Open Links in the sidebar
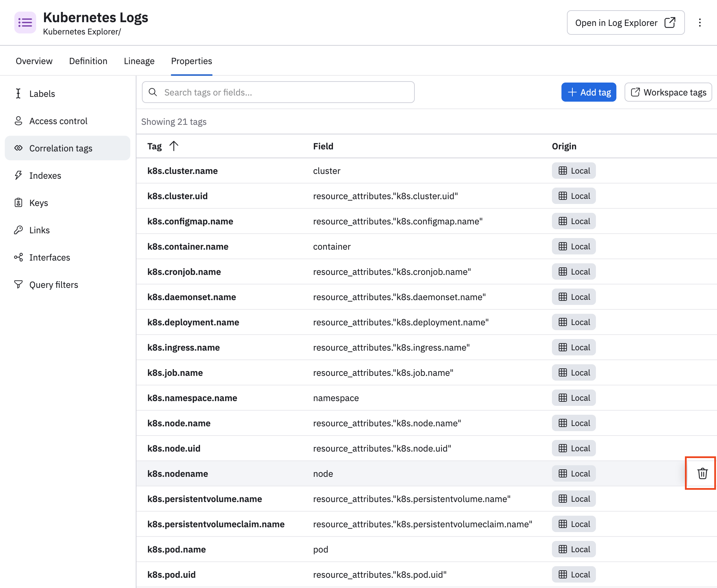This screenshot has width=717, height=588. 68,230
